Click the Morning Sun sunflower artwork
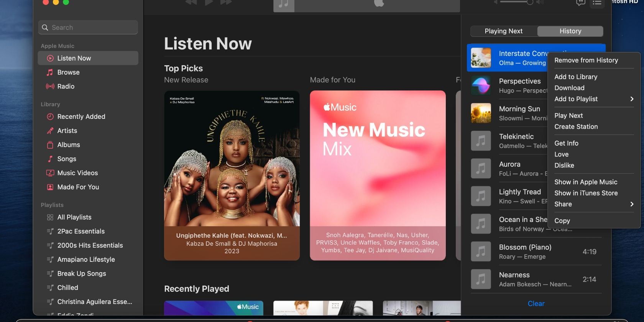This screenshot has width=644, height=322. (481, 113)
